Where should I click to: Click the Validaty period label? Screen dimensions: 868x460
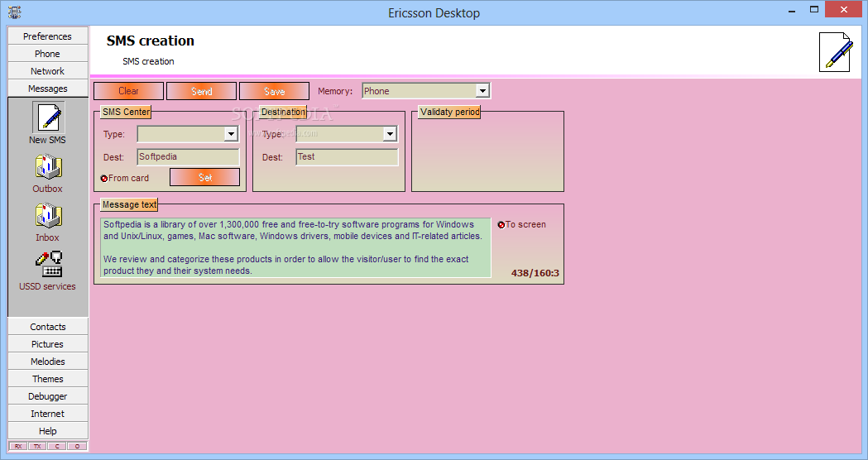(x=449, y=112)
